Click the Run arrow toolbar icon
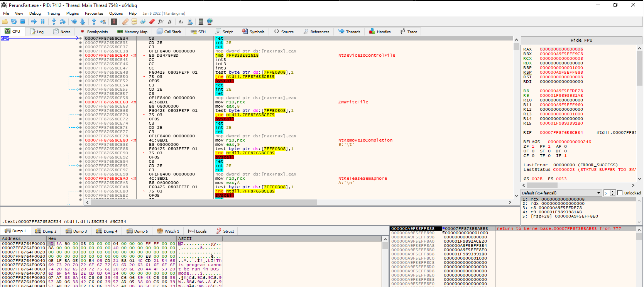This screenshot has height=287, width=644. 34,22
